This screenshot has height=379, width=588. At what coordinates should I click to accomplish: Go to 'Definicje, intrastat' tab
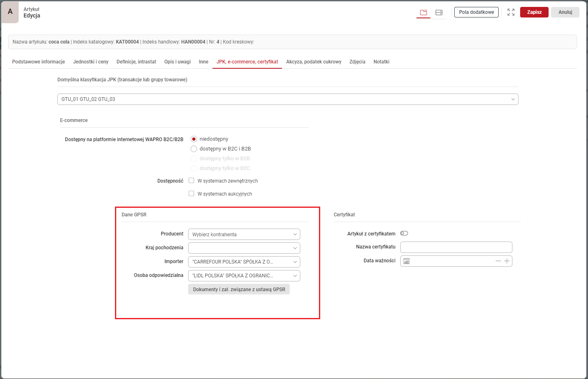coord(136,62)
